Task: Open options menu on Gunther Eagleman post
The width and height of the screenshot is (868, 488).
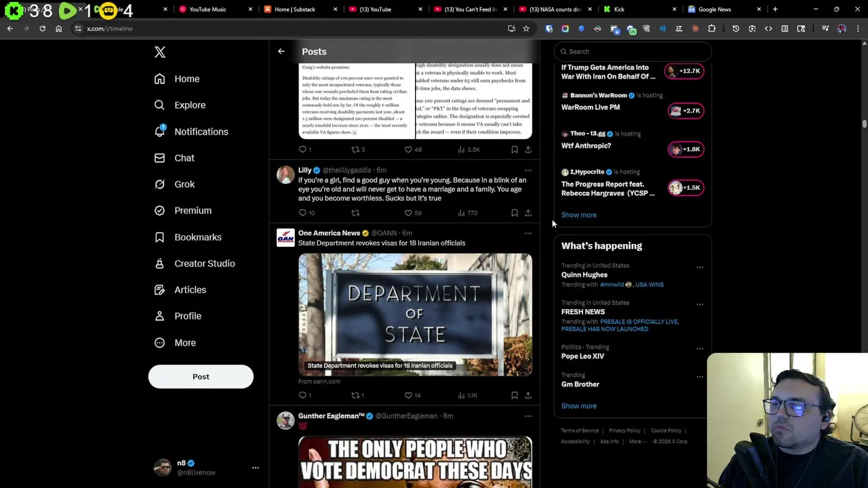Action: point(528,416)
